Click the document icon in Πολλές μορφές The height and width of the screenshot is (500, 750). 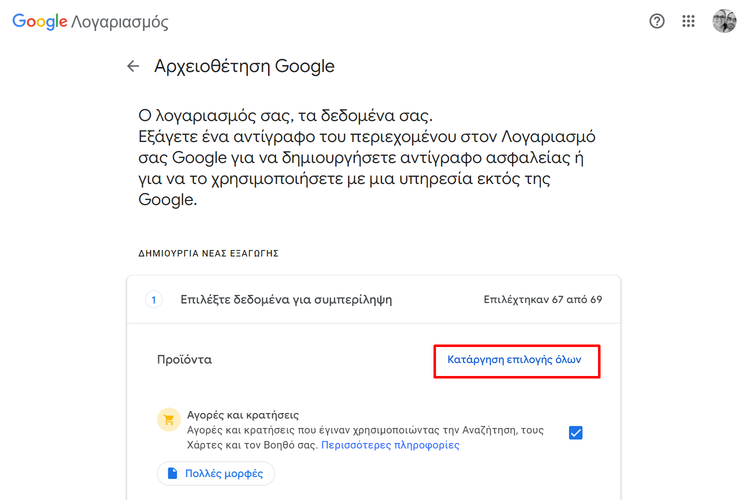coord(172,473)
